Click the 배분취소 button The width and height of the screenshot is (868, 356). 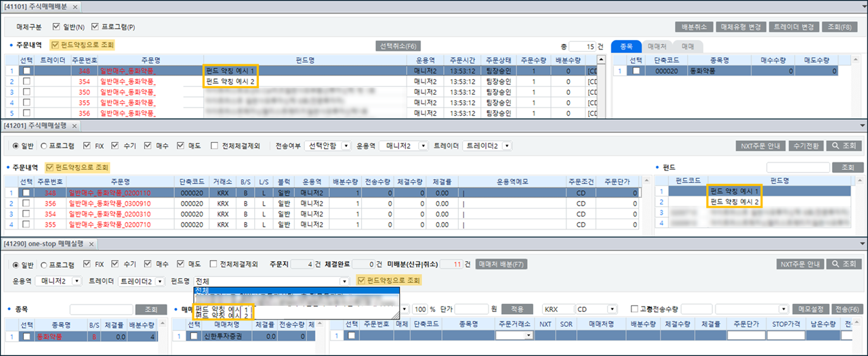tap(693, 27)
